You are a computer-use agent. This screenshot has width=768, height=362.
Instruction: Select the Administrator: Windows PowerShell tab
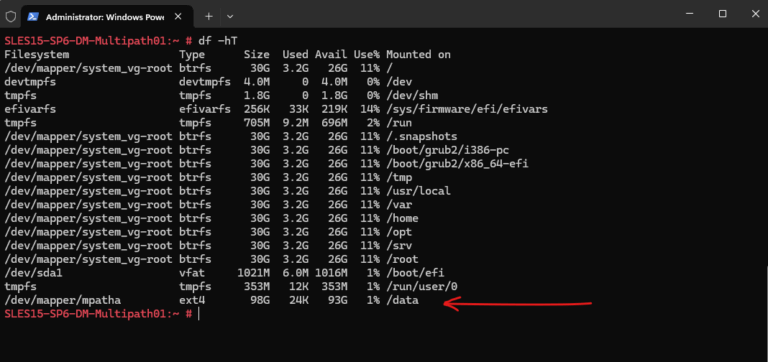107,17
